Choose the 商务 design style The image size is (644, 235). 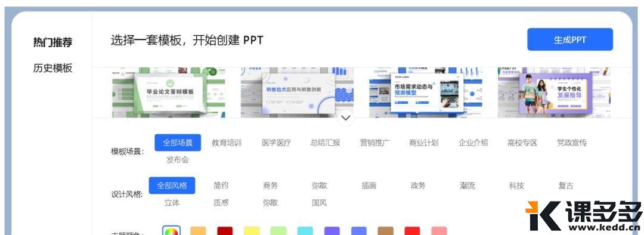(270, 185)
